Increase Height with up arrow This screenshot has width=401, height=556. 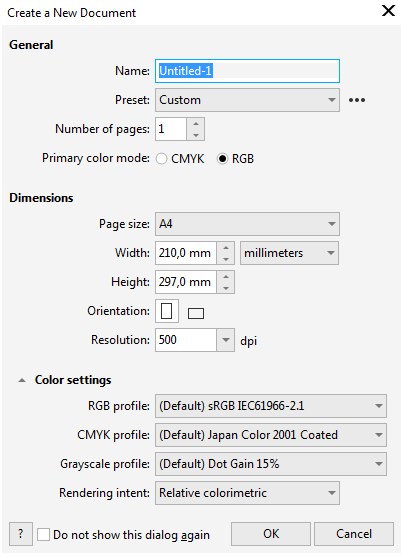[226, 277]
